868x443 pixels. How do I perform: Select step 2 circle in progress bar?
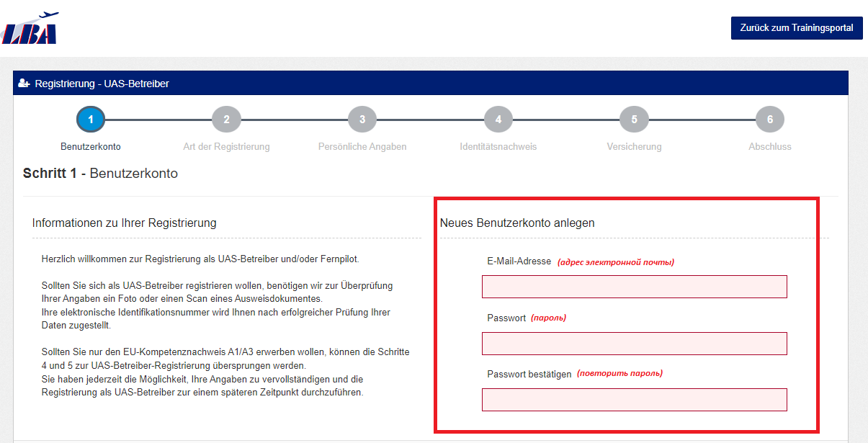(226, 120)
